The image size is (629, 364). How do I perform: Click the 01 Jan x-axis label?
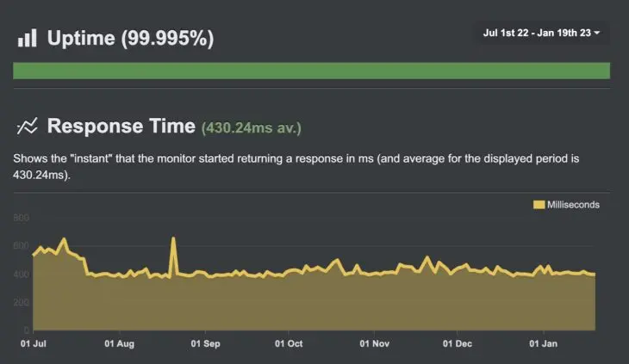click(544, 343)
